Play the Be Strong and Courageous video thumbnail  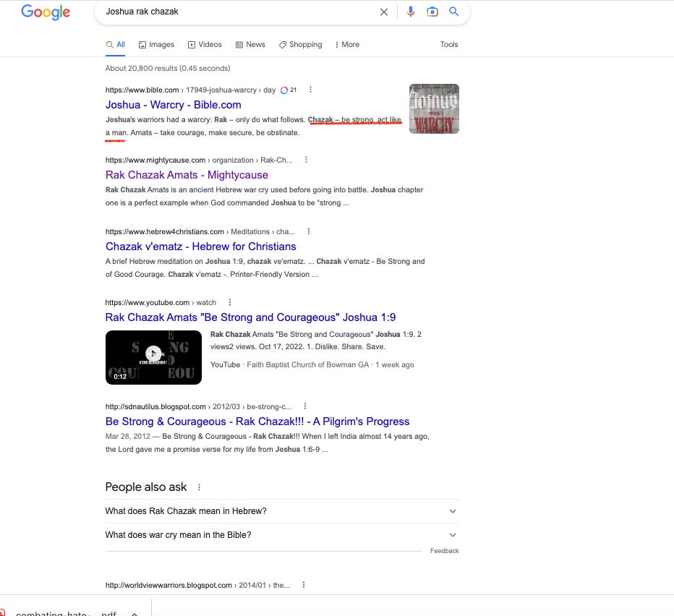(153, 357)
